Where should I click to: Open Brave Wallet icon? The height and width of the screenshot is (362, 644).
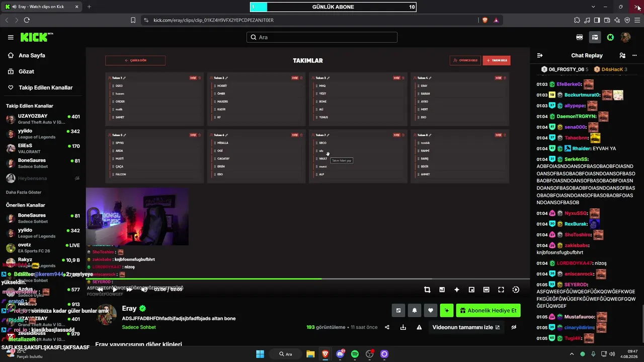pyautogui.click(x=607, y=20)
